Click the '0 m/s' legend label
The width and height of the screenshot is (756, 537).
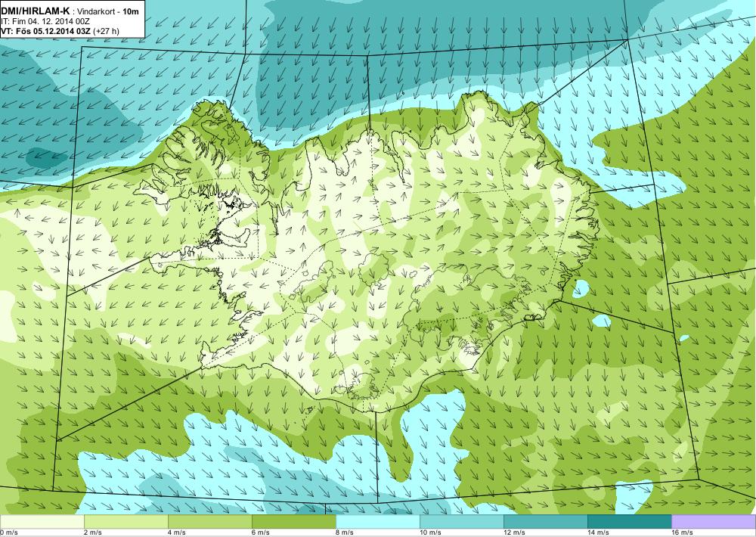point(8,532)
